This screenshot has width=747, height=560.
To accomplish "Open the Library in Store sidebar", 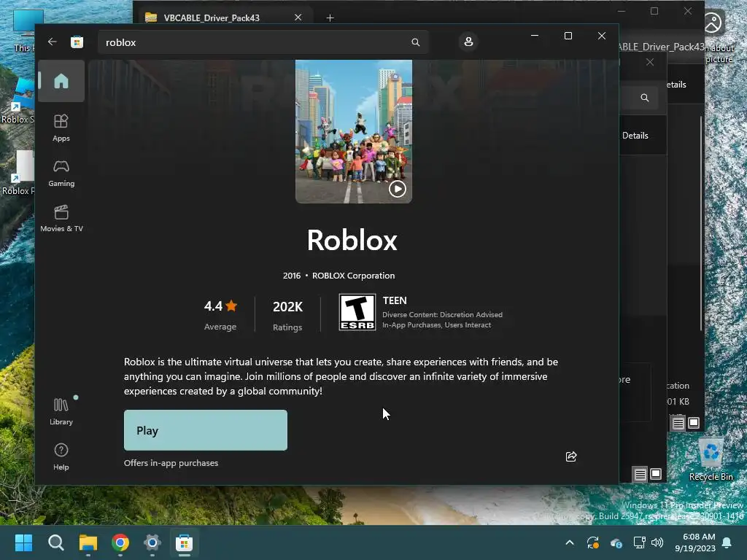I will coord(61,411).
